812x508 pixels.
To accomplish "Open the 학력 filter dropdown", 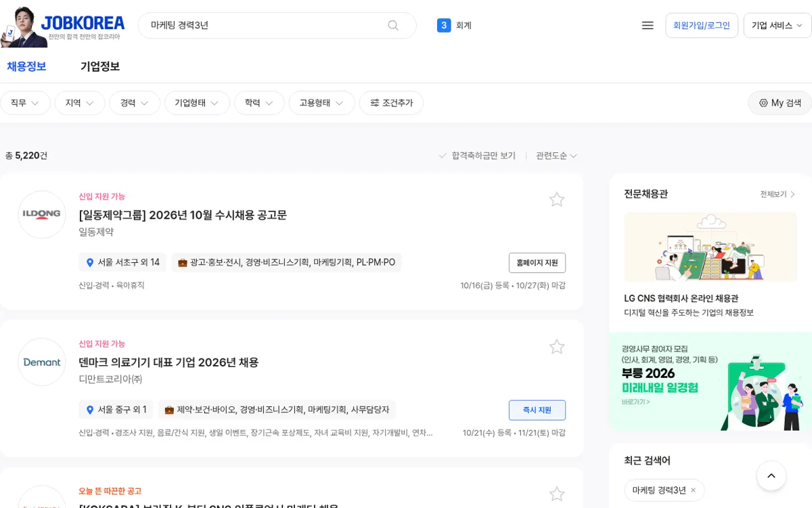I will pos(259,103).
